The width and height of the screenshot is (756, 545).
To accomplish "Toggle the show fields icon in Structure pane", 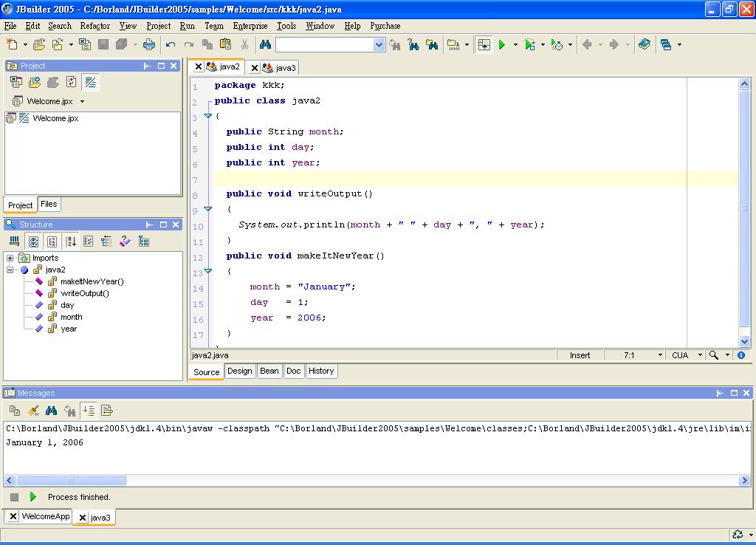I will 52,241.
